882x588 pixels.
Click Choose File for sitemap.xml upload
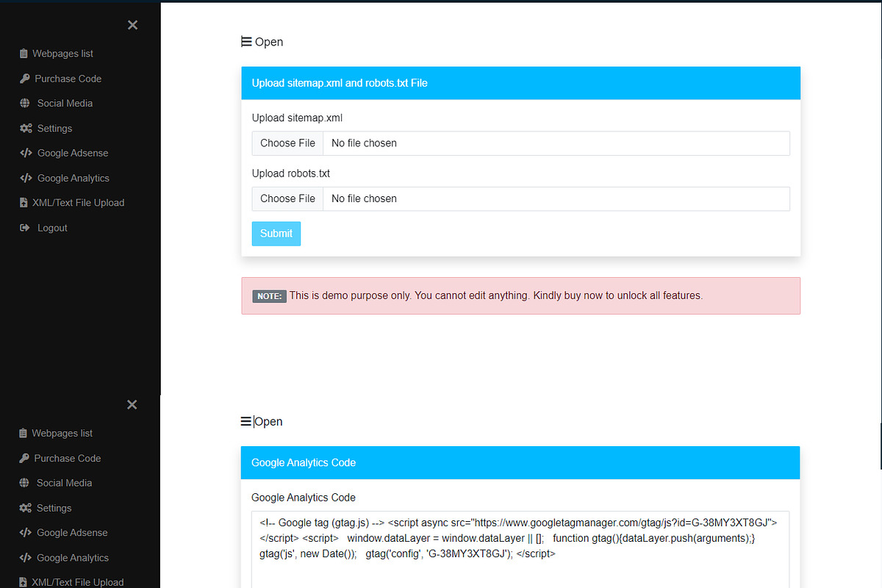(x=287, y=143)
